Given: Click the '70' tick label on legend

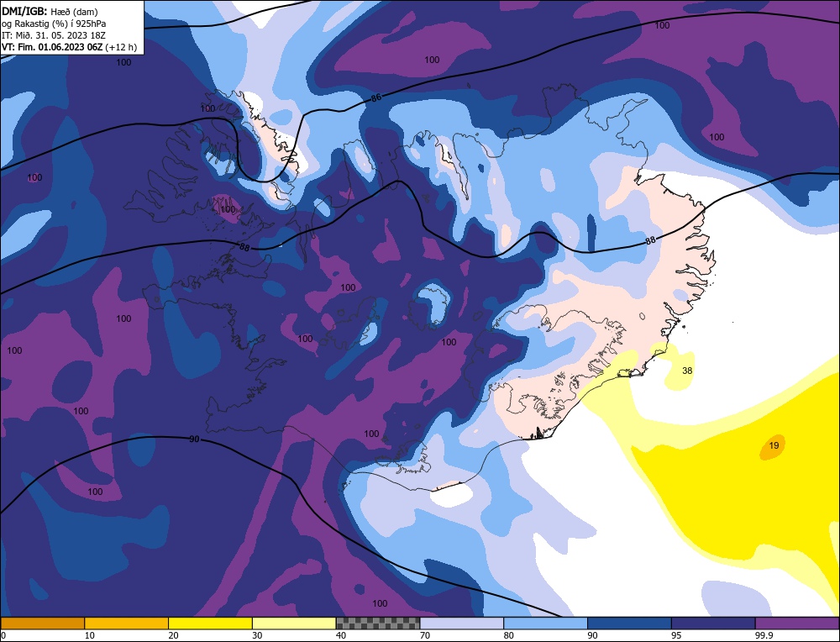Looking at the screenshot, I should click(x=425, y=635).
